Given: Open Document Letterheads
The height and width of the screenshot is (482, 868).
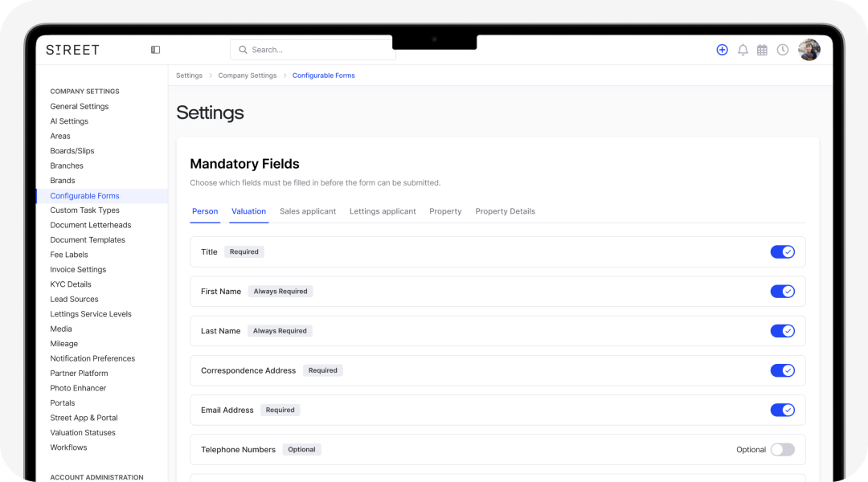Looking at the screenshot, I should pos(91,225).
